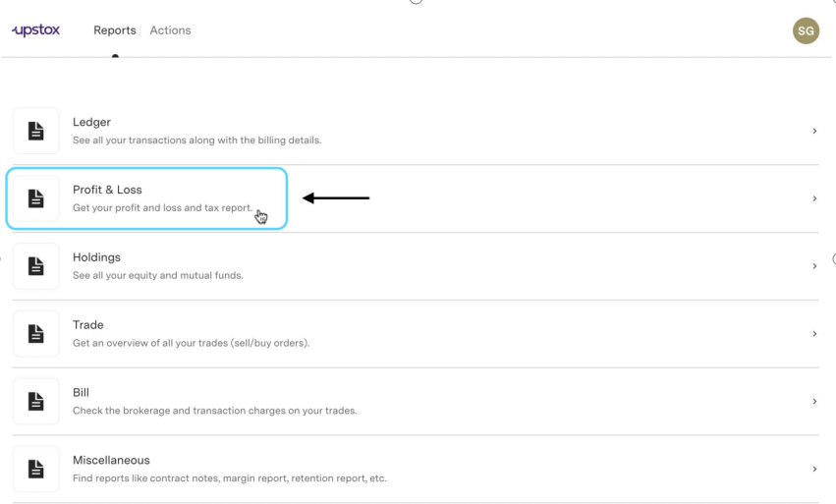
Task: Click the Miscellaneous document icon
Action: pyautogui.click(x=35, y=469)
